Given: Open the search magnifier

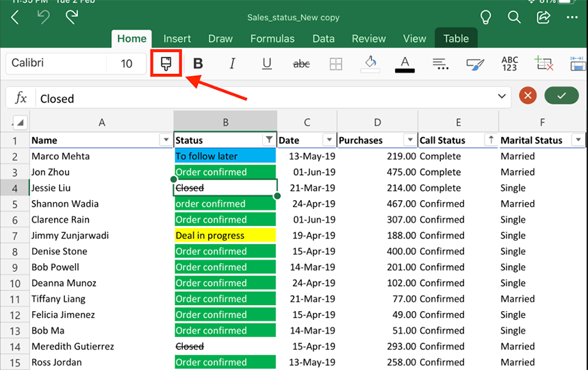Looking at the screenshot, I should point(514,17).
